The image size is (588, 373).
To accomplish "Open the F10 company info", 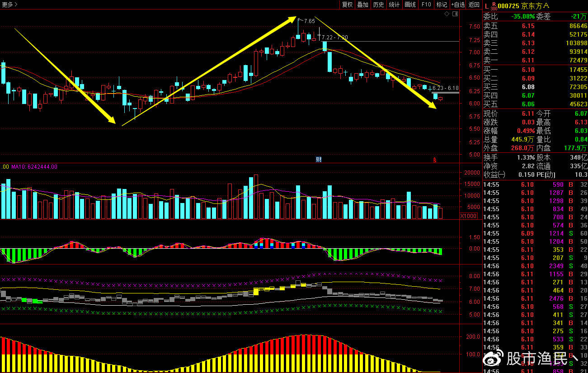I will tap(426, 5).
